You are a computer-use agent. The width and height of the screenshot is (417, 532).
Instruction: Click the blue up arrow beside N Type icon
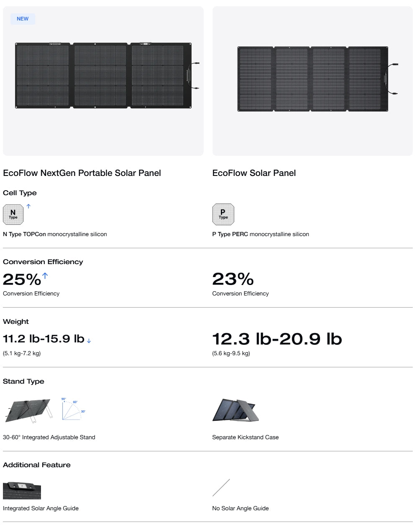[x=28, y=206]
